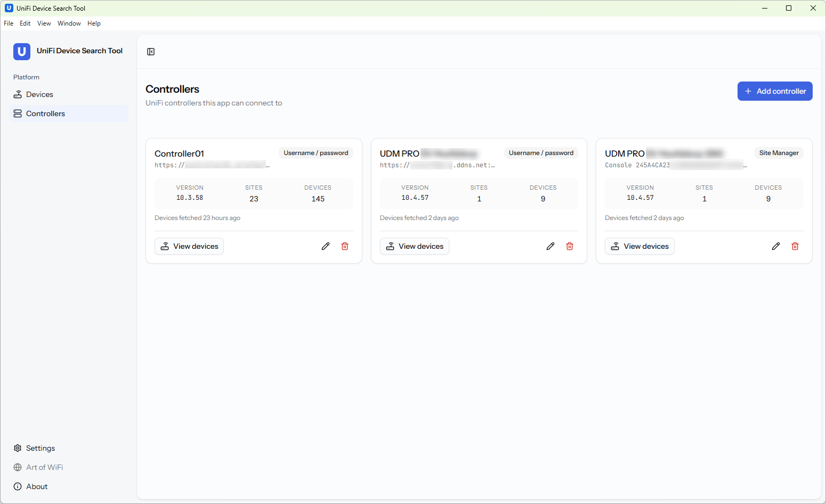The height and width of the screenshot is (504, 826).
Task: Click 'Devices fetched 23 hours ago' text
Action: tap(197, 218)
